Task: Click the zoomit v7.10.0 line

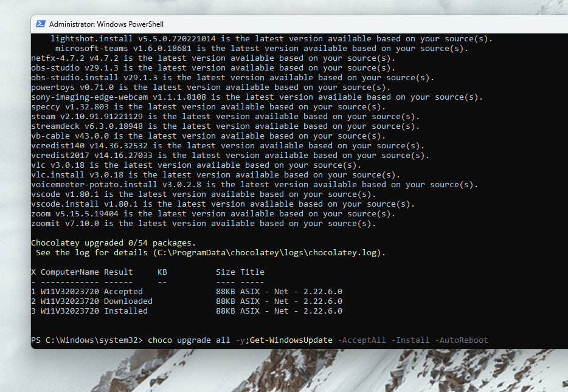Action: point(203,224)
